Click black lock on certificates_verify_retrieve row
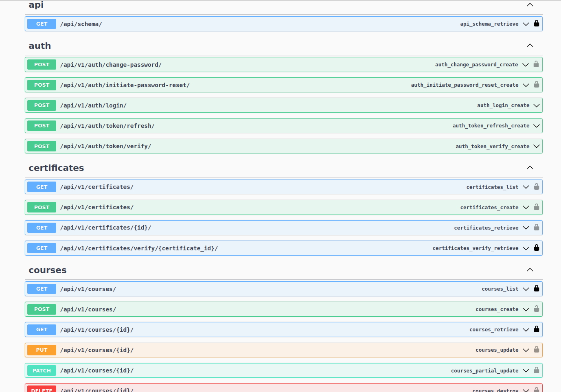This screenshot has height=392, width=561. pos(537,248)
